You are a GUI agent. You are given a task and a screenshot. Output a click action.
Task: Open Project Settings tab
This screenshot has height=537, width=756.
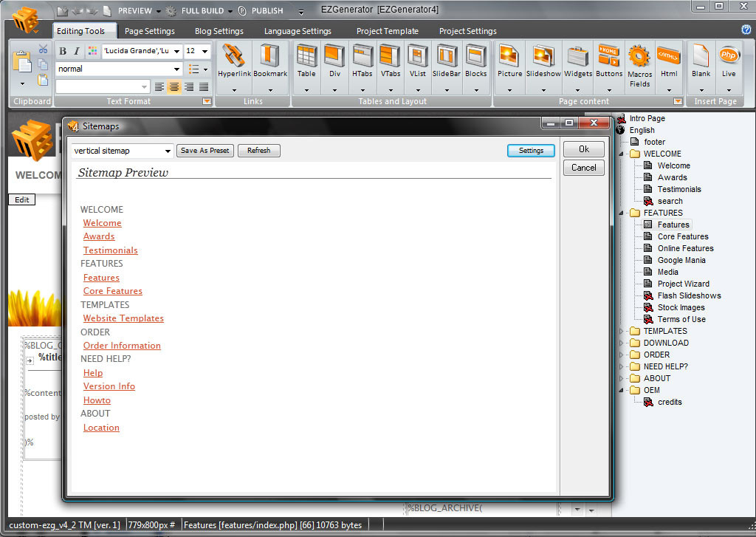[467, 31]
